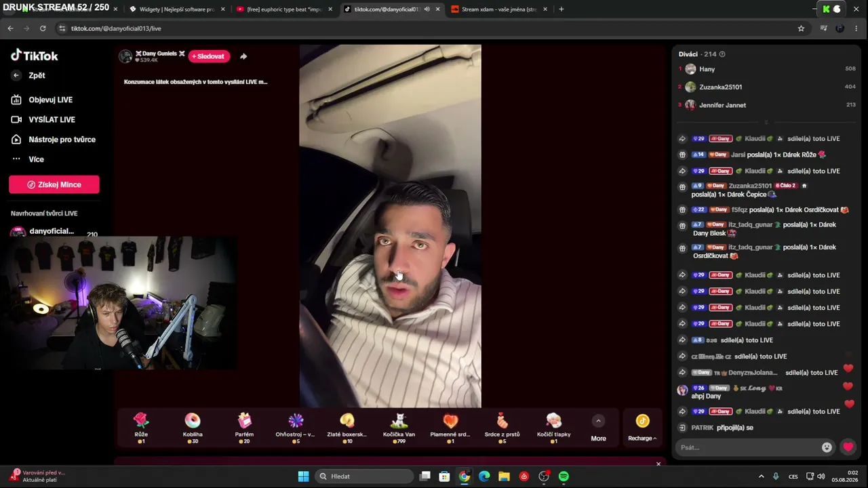868x488 pixels.
Task: Click the microphone tray icon
Action: (776, 476)
